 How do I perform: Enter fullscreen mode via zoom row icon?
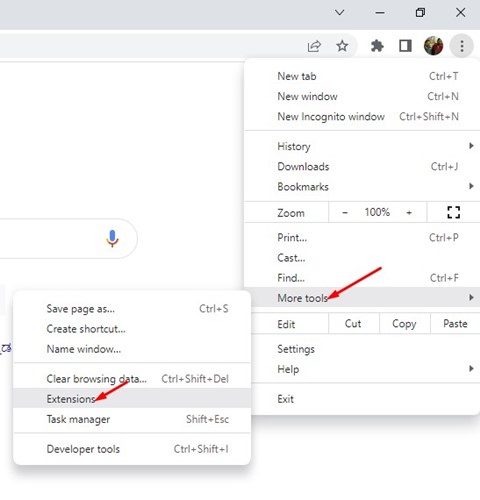(453, 212)
